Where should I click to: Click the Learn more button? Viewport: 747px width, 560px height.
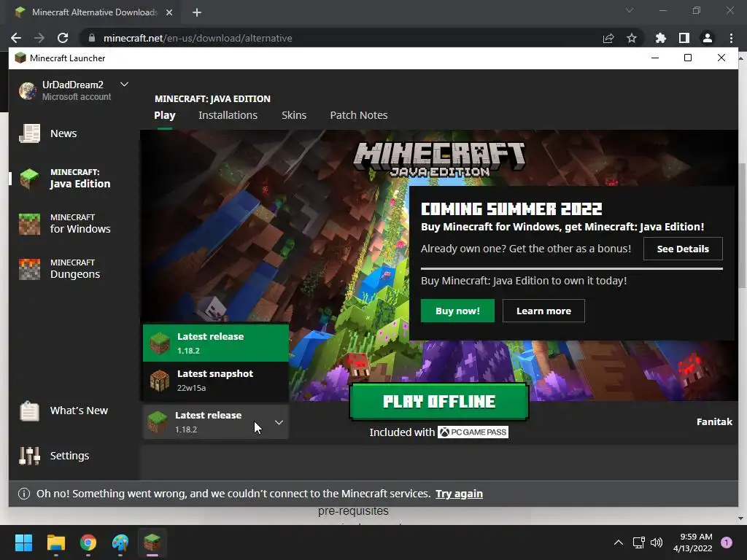coord(543,311)
